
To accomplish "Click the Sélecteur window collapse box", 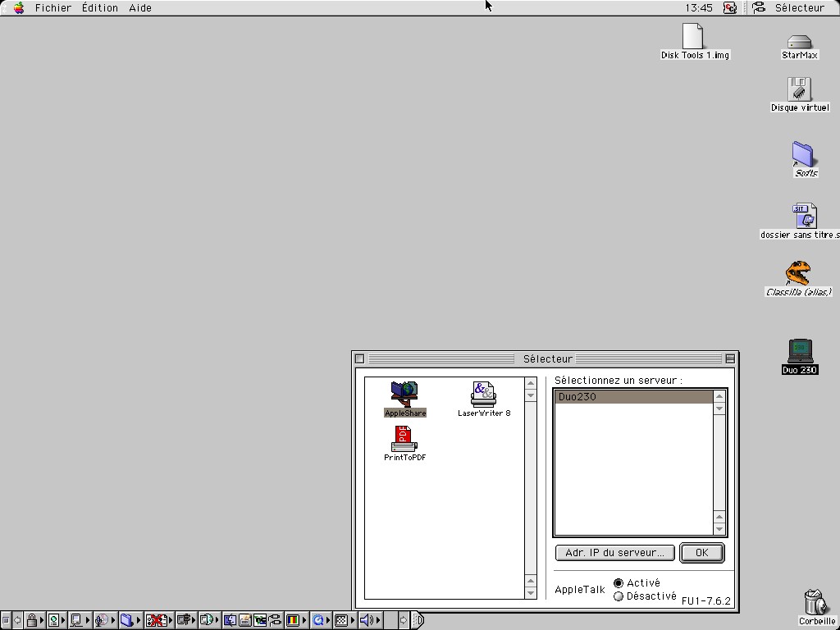I will pos(729,358).
